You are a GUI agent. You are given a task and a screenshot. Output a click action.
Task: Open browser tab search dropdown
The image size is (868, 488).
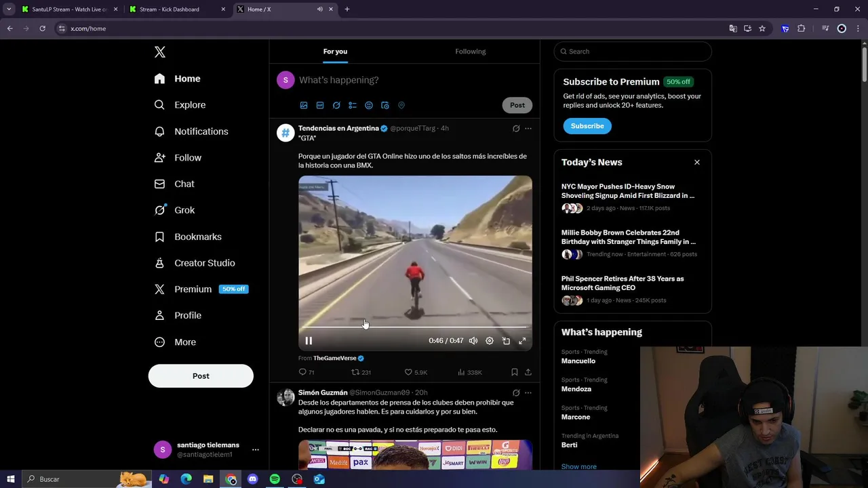click(9, 9)
